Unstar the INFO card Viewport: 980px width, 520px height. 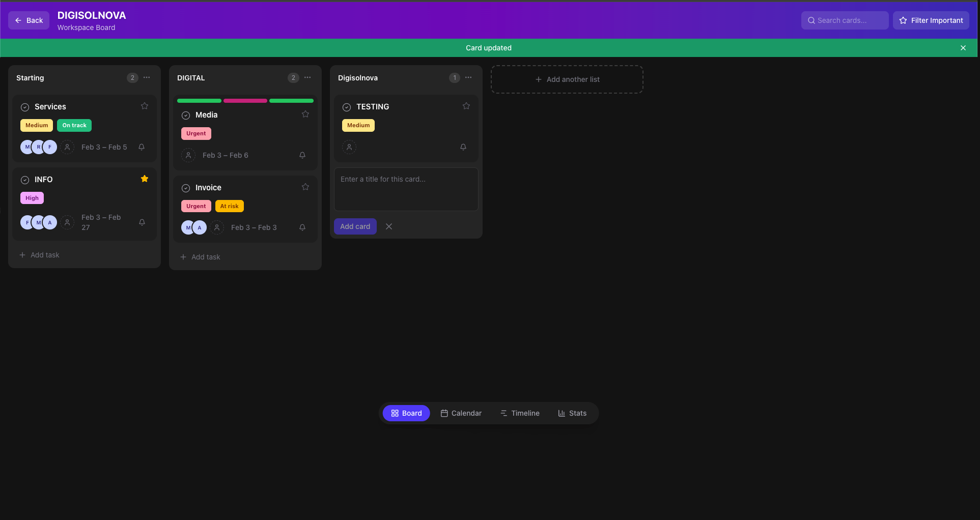click(x=145, y=179)
